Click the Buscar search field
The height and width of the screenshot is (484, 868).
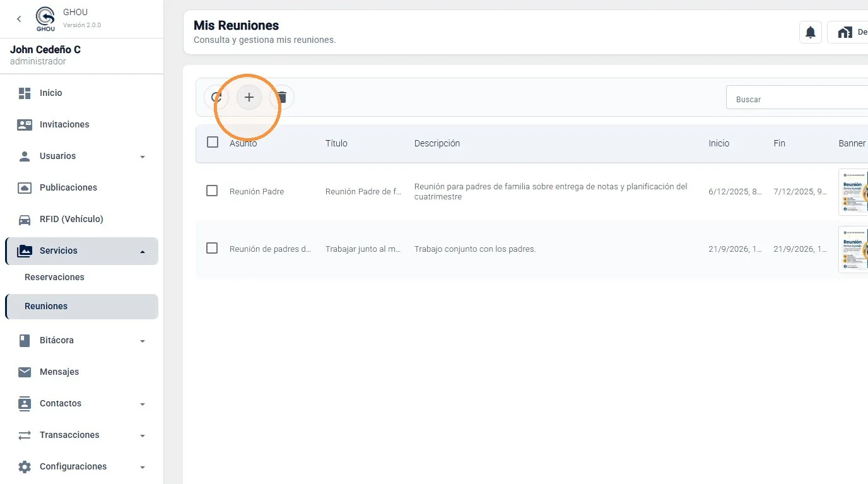point(797,98)
